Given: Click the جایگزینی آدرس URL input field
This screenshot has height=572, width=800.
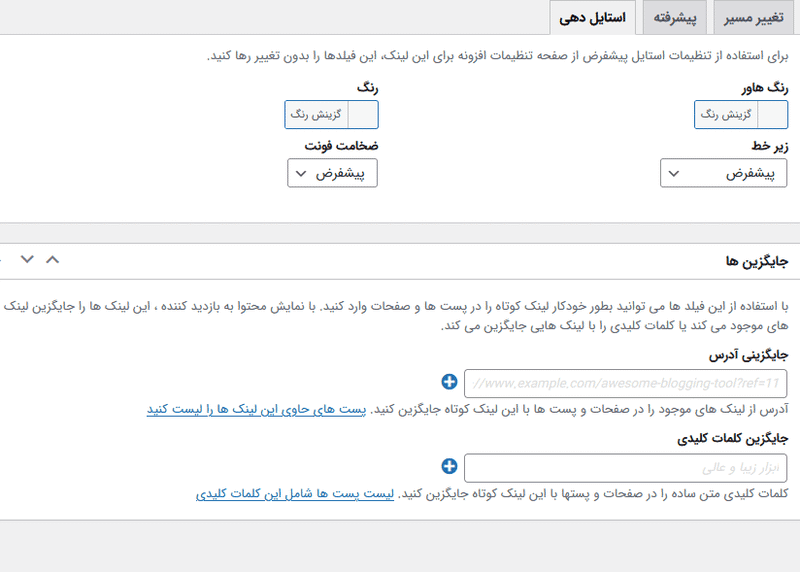Looking at the screenshot, I should [x=626, y=383].
